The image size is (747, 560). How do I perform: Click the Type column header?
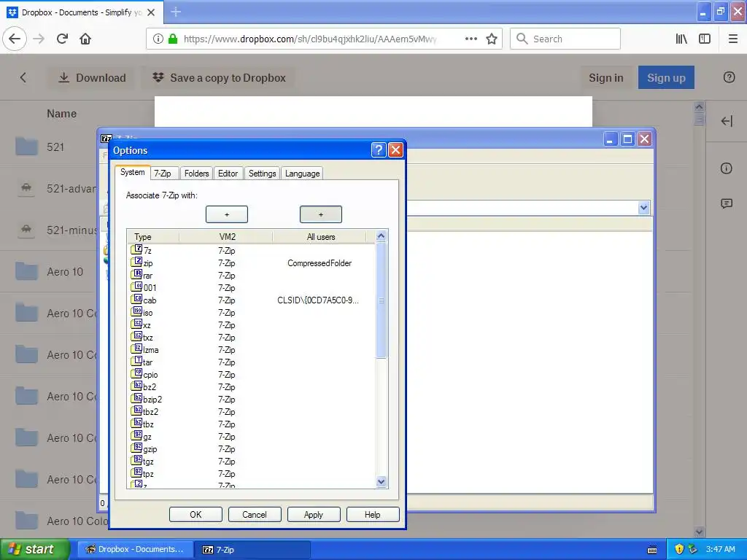click(153, 237)
